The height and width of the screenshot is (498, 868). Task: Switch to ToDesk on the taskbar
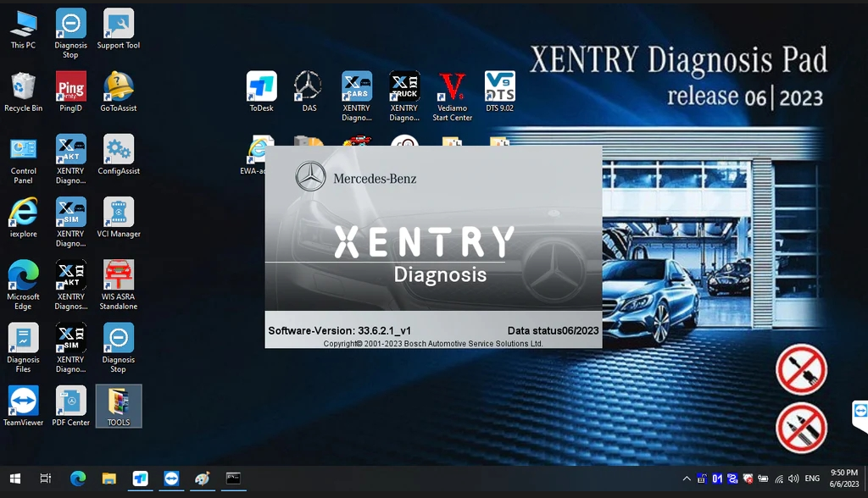click(x=140, y=479)
